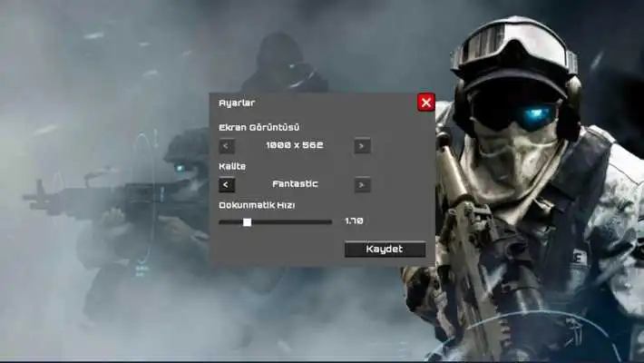Screen dimensions: 644x363
Task: Click the Ekran Görüntüsü label
Action: [x=259, y=127]
